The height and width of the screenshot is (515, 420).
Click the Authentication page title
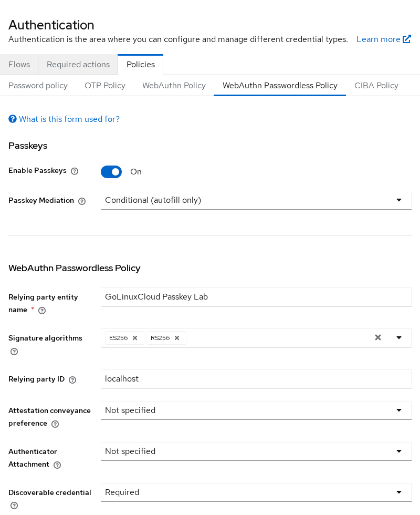point(51,25)
